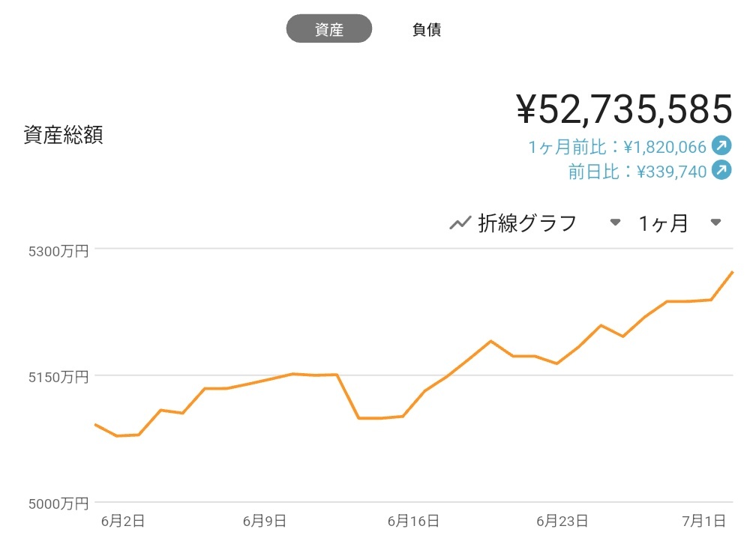Switch to the 資産 tab
The width and height of the screenshot is (756, 550).
click(328, 29)
